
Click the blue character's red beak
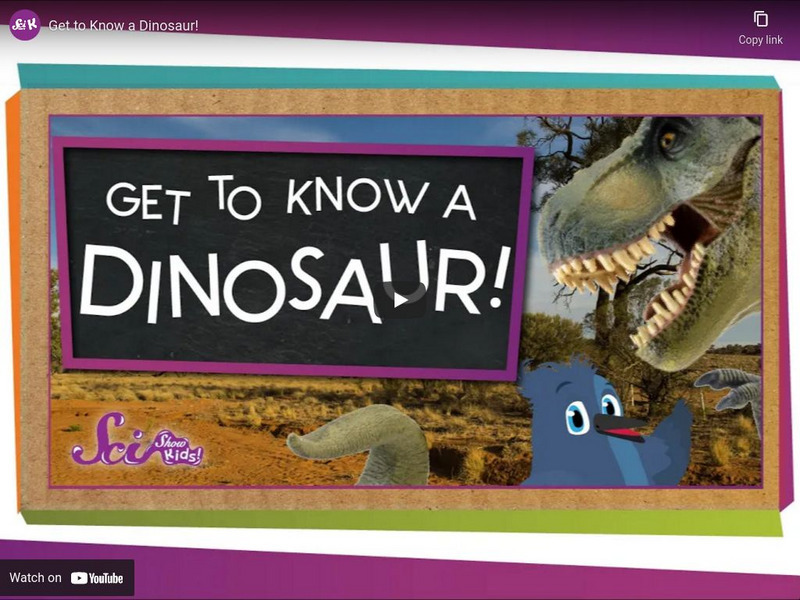point(618,430)
